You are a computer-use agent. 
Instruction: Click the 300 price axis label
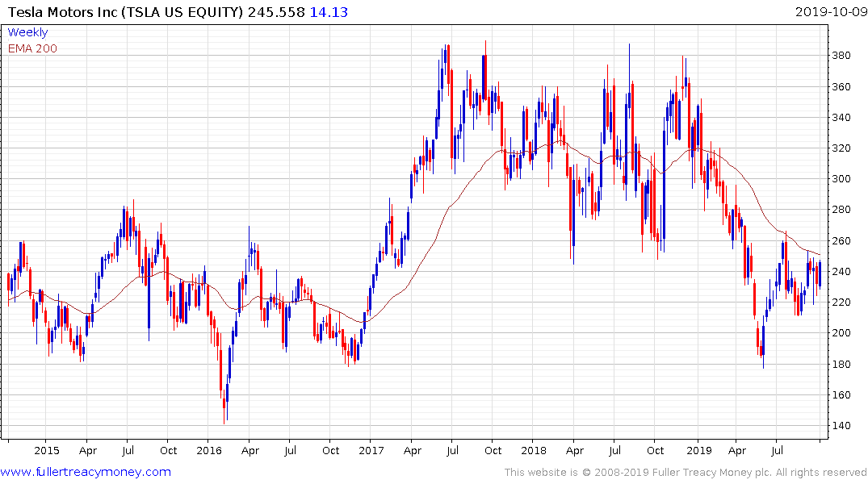click(x=841, y=178)
